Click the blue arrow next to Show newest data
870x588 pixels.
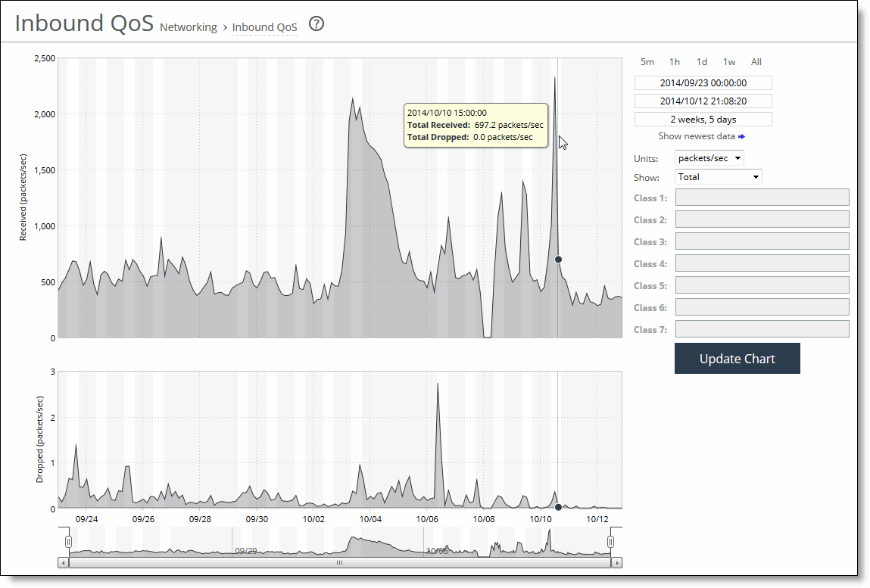(740, 136)
